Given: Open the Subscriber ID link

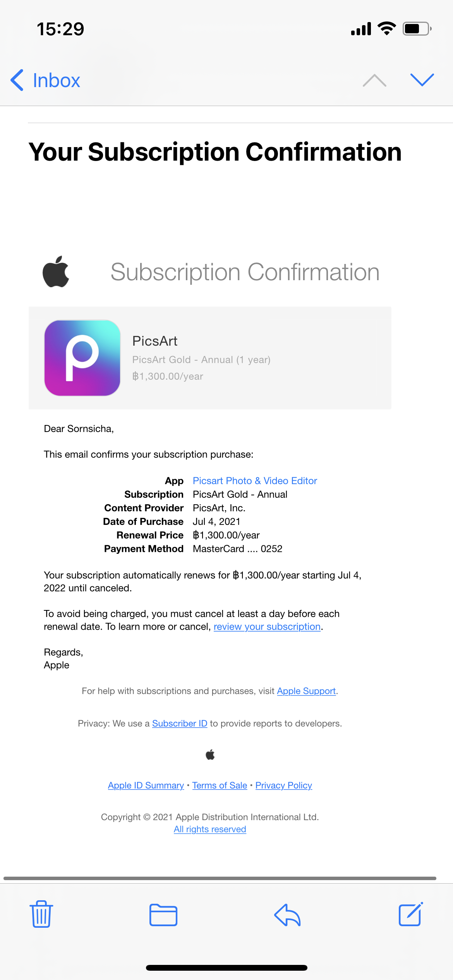Looking at the screenshot, I should coord(180,723).
